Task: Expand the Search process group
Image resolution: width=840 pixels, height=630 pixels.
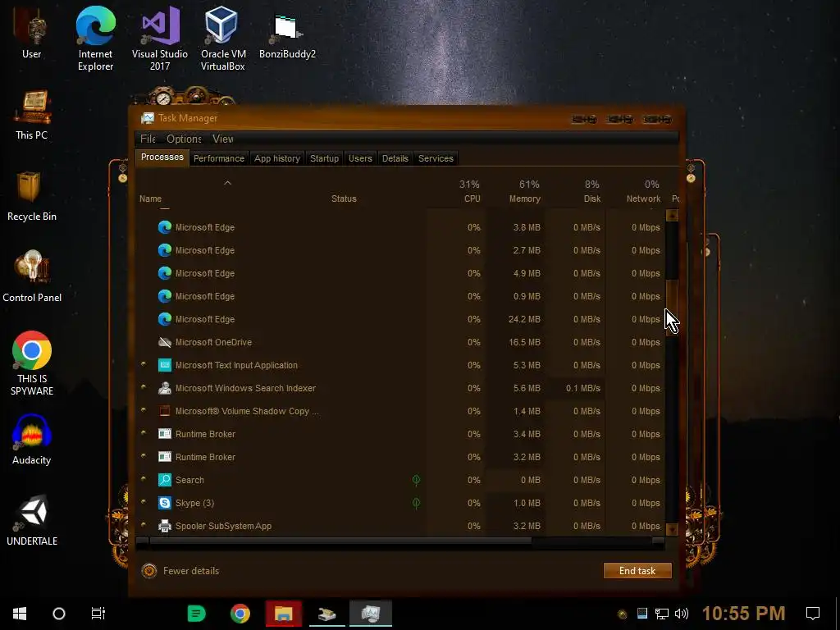Action: (x=143, y=479)
